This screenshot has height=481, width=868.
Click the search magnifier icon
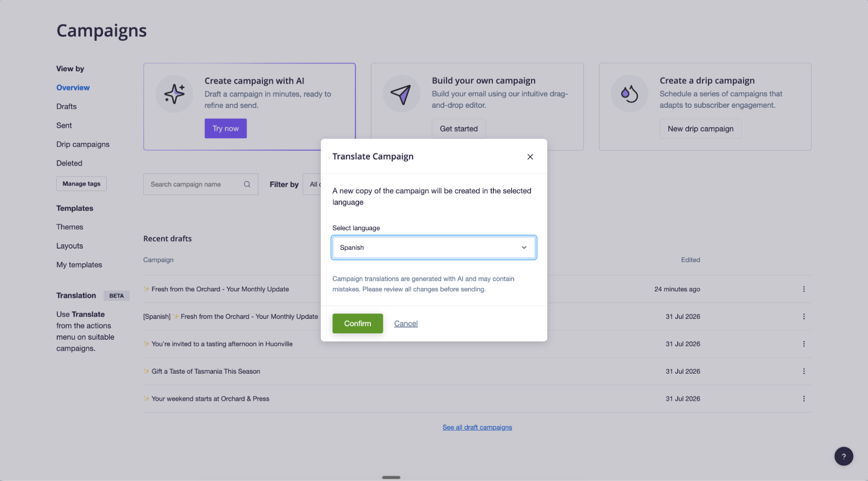click(x=247, y=184)
